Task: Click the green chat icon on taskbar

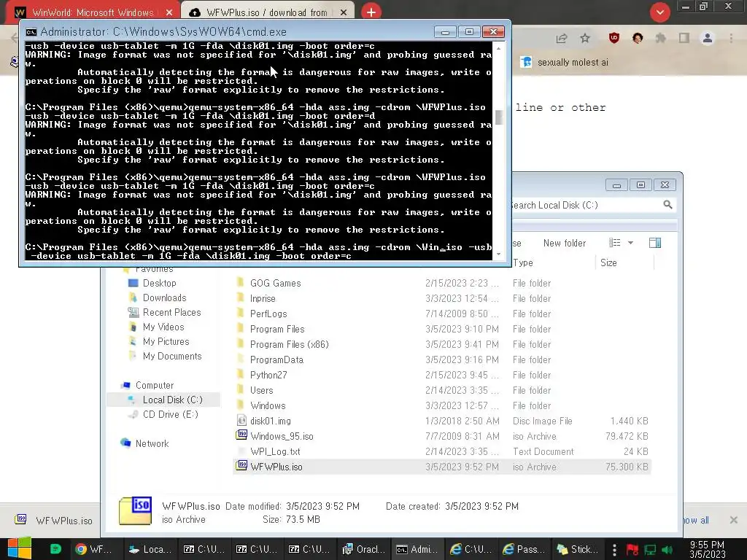Action: tap(55, 549)
